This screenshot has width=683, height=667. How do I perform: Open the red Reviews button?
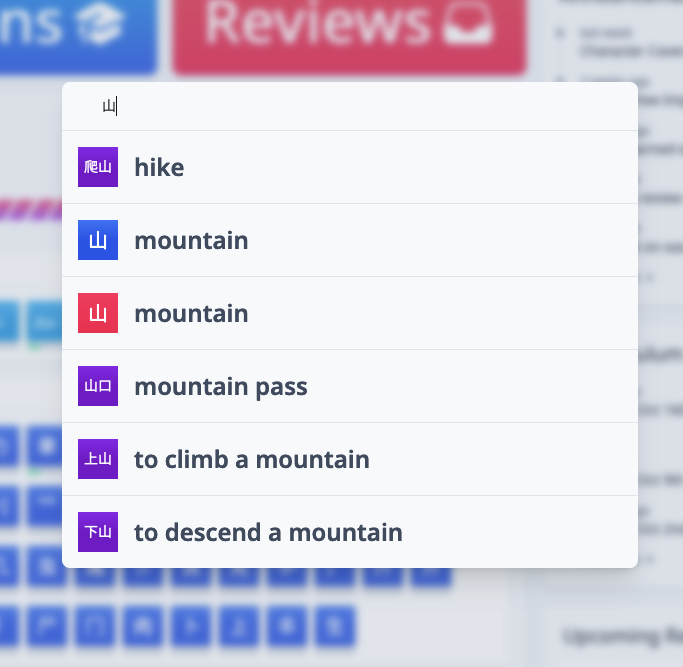(x=349, y=35)
